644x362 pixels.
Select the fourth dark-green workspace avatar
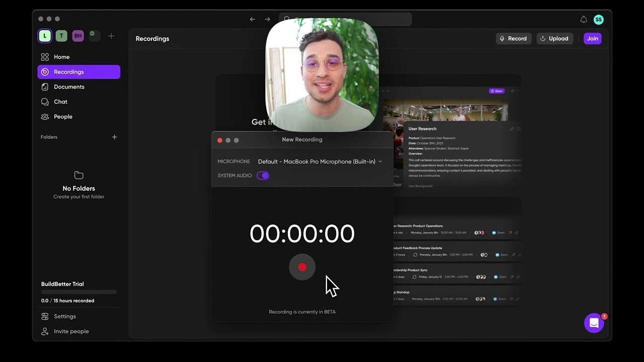click(x=94, y=35)
